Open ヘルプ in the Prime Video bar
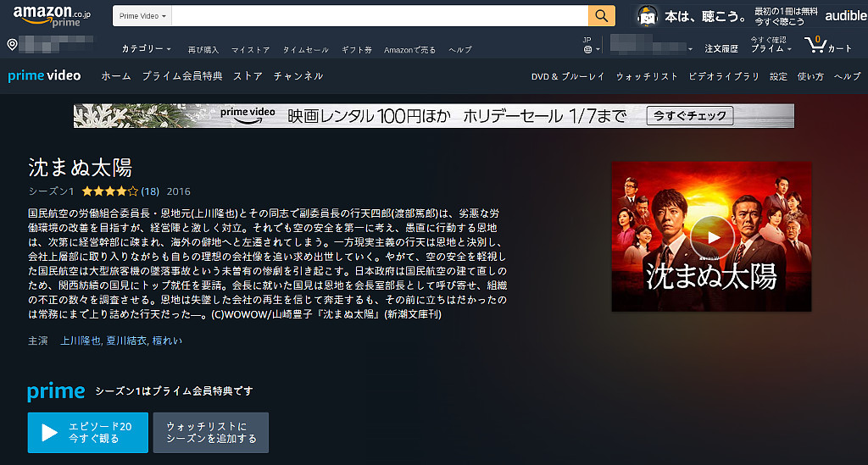 pyautogui.click(x=848, y=77)
